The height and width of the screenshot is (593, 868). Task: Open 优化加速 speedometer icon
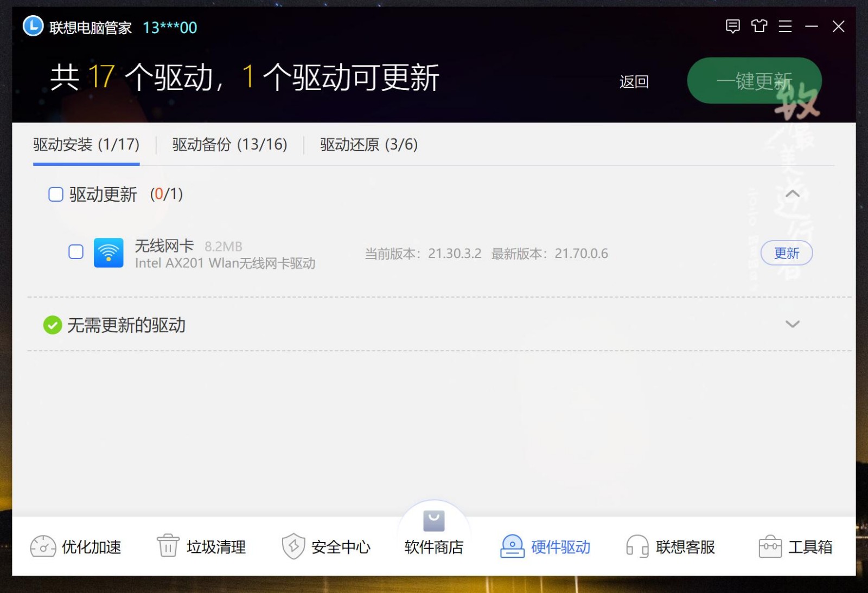tap(43, 546)
